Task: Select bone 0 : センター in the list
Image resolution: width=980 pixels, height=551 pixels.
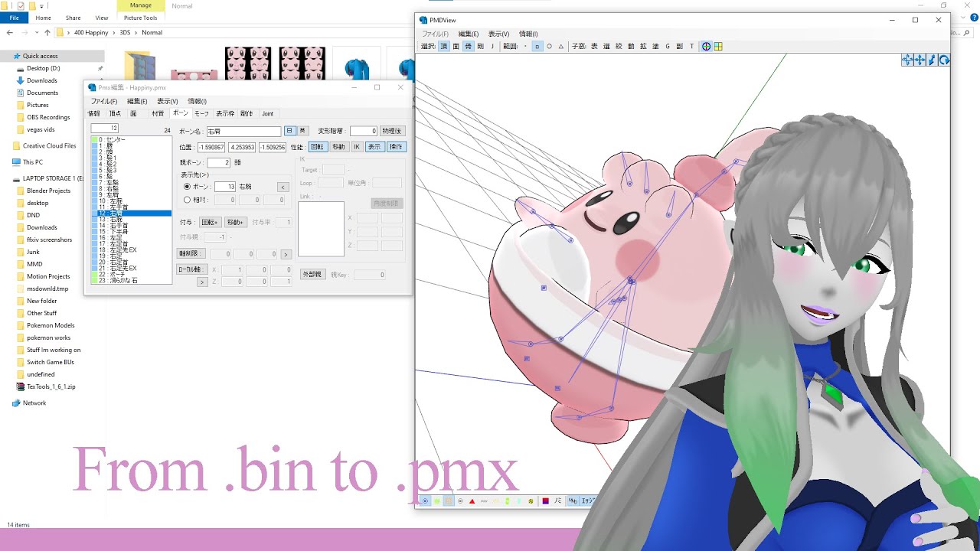Action: point(131,139)
